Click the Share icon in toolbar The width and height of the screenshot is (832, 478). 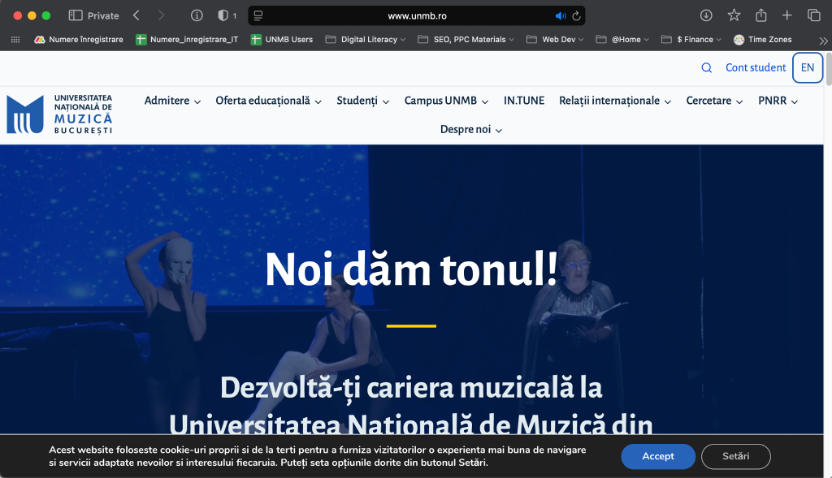point(760,15)
